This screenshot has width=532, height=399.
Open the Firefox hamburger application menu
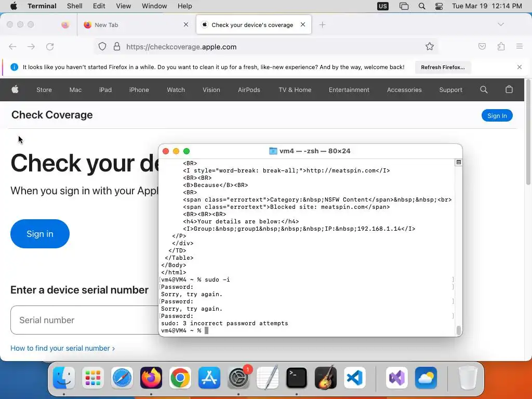(520, 46)
